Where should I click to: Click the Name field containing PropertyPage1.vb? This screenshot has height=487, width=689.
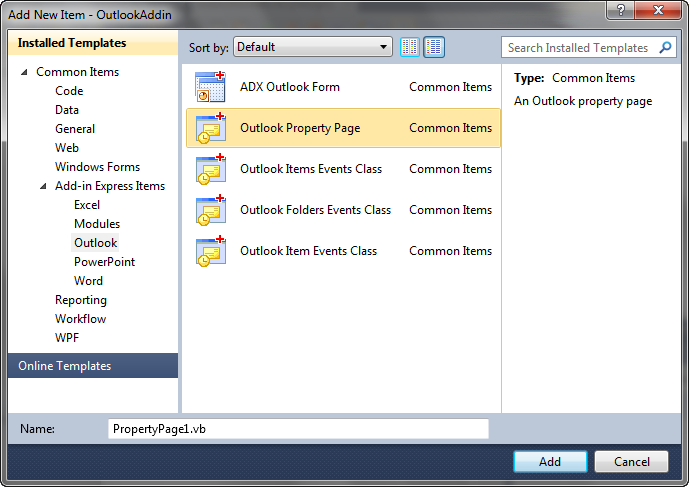298,429
